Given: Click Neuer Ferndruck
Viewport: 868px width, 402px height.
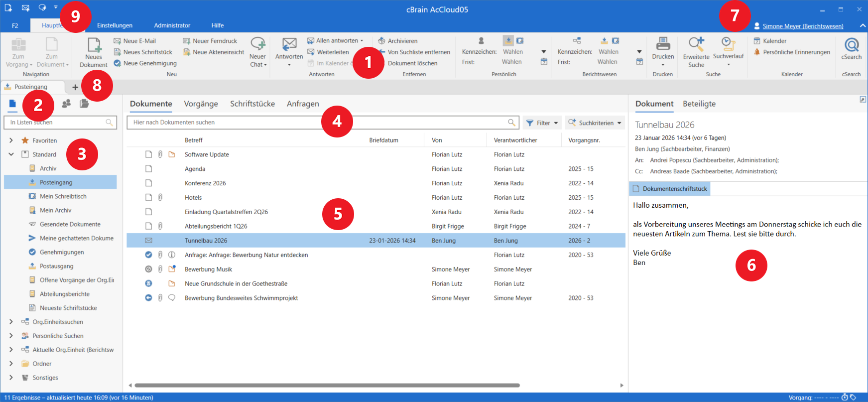Looking at the screenshot, I should (210, 41).
